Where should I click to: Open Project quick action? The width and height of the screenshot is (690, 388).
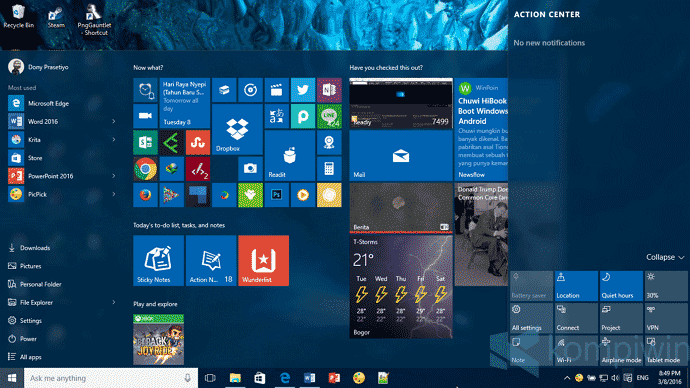click(621, 318)
